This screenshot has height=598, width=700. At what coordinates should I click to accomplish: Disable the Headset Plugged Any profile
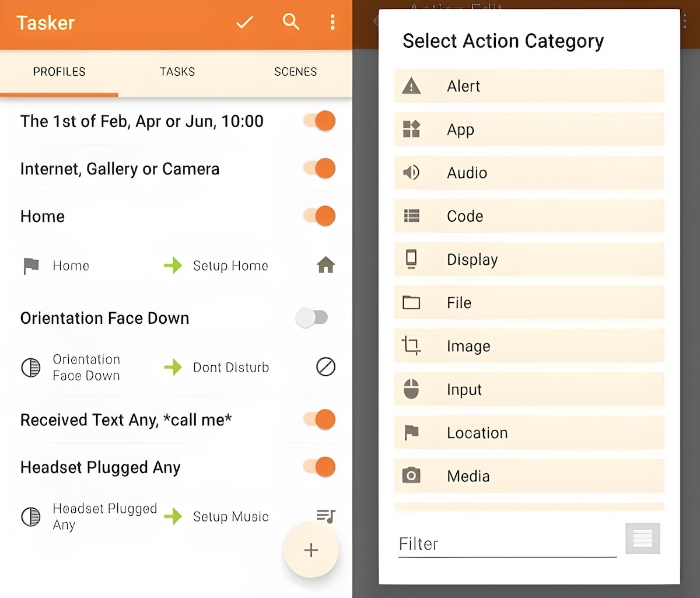[x=319, y=467]
